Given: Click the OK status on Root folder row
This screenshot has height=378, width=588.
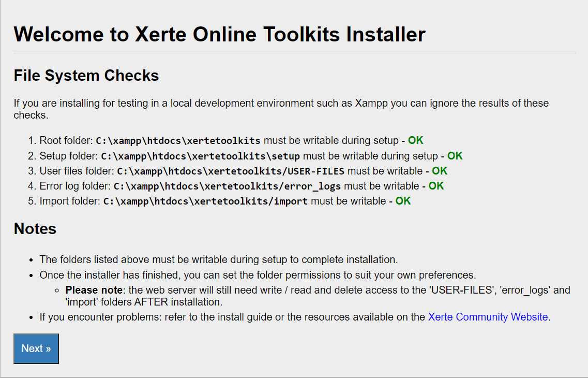Looking at the screenshot, I should 415,140.
